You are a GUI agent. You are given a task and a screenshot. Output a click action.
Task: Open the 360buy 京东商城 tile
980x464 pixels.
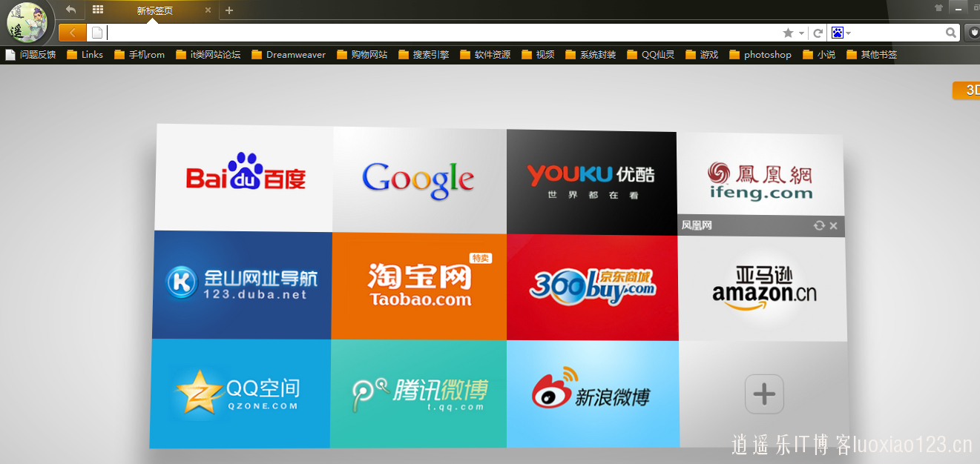tap(592, 288)
